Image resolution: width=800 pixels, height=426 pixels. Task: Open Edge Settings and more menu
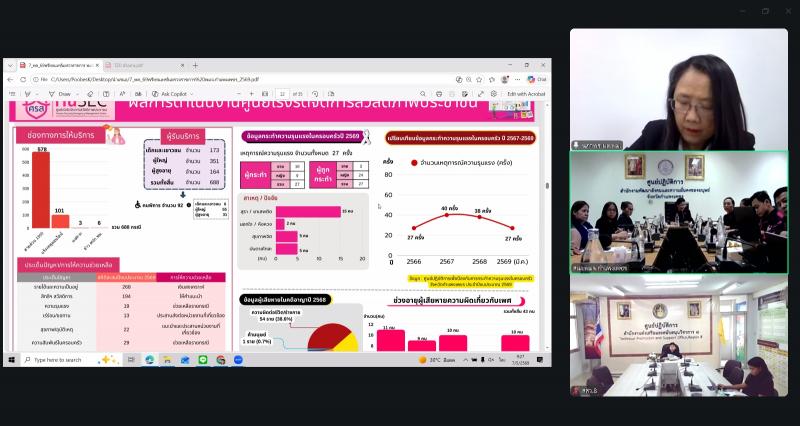tap(517, 80)
